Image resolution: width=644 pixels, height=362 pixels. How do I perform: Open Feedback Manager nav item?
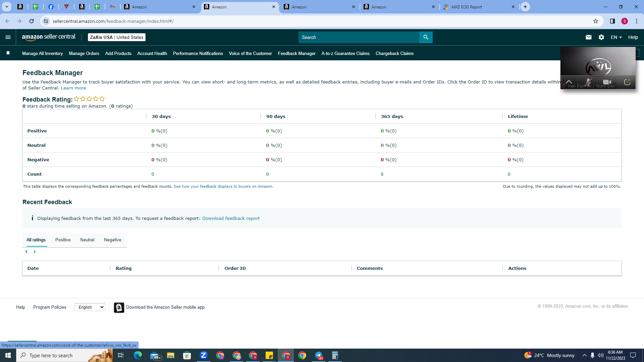click(297, 53)
